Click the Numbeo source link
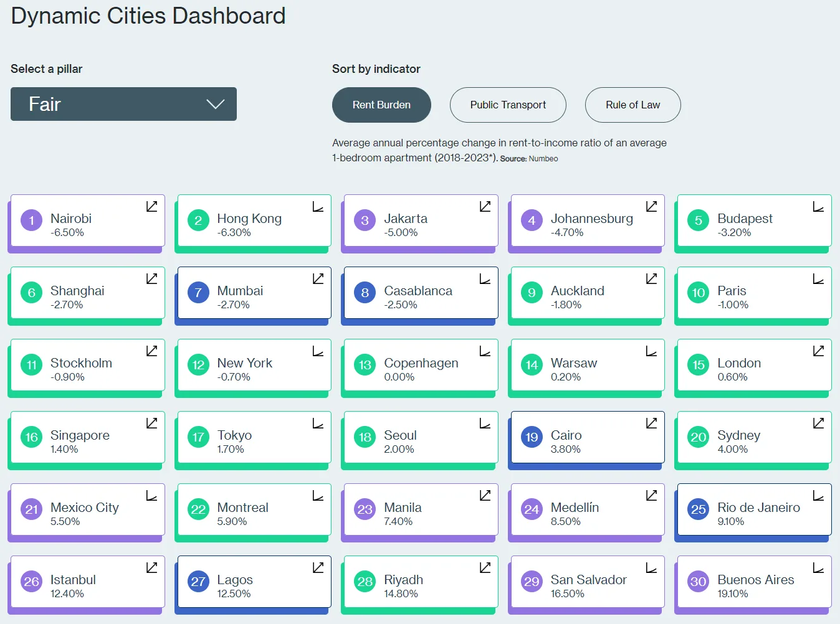 tap(543, 159)
